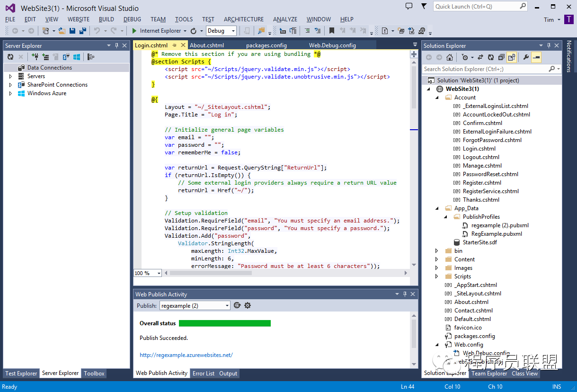Viewport: 577px width, 392px height.
Task: Open the regexample.azurewebsites.net link
Action: (186, 355)
